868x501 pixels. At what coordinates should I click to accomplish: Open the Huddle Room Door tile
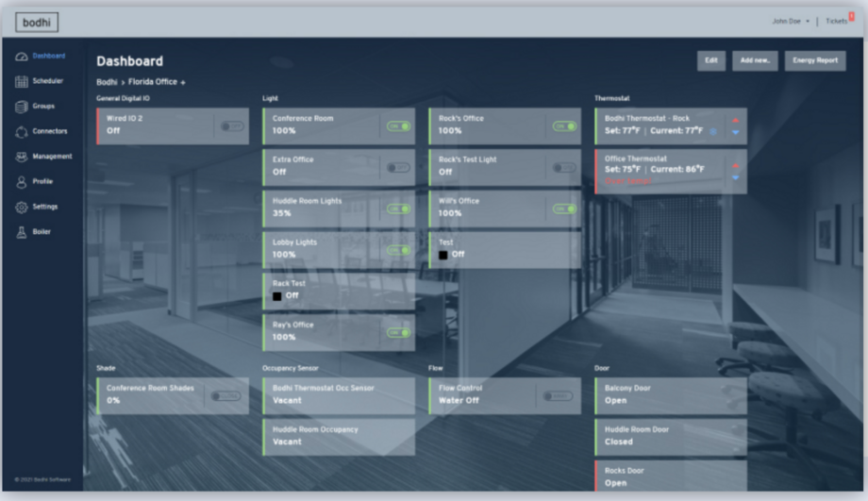671,438
